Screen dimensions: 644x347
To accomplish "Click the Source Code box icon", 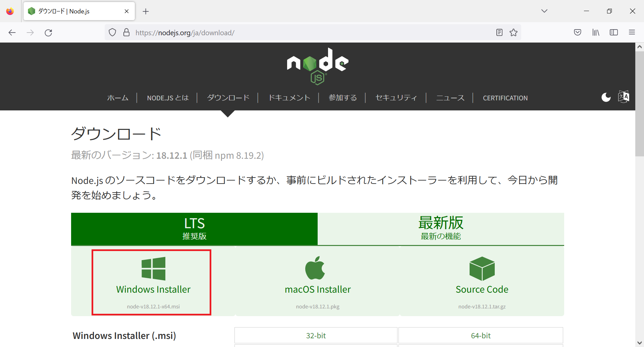I will [x=482, y=268].
